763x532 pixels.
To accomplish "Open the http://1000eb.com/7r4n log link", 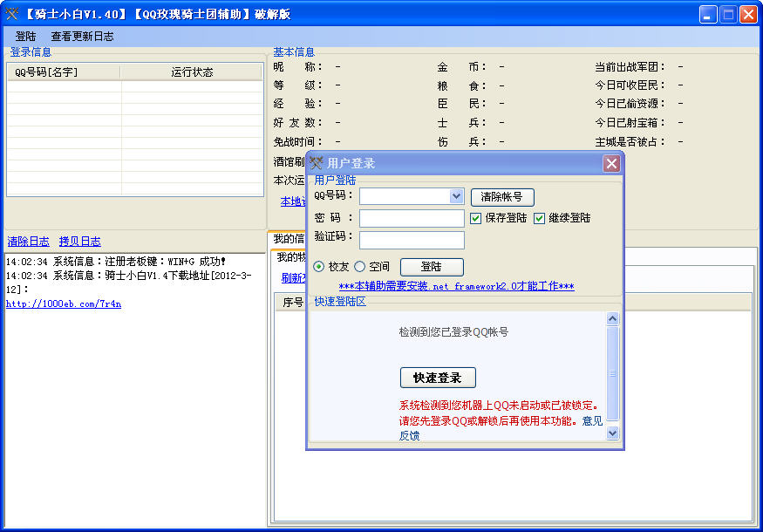I will point(64,304).
